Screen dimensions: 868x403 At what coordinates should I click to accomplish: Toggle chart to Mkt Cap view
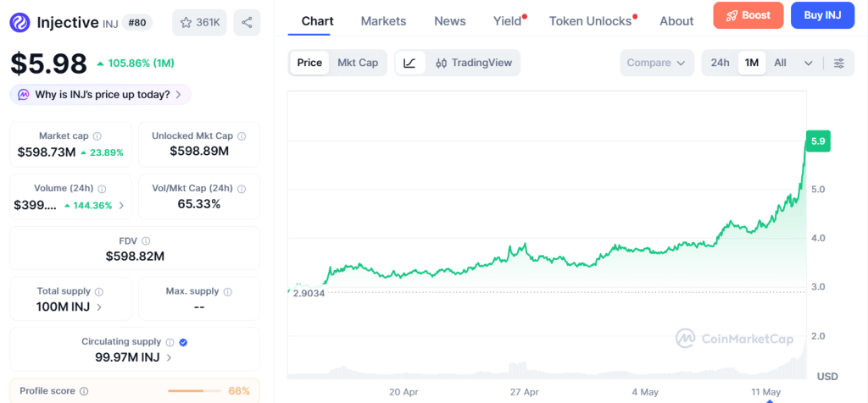358,63
